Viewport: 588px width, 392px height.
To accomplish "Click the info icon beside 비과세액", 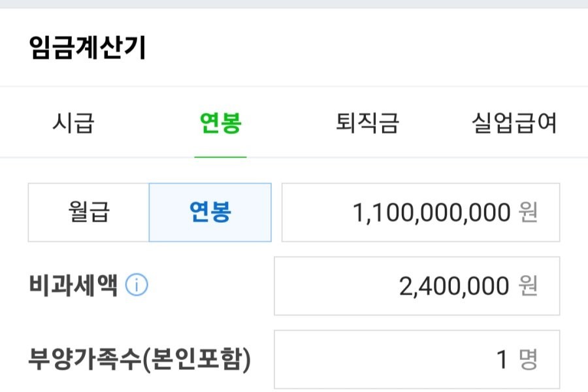I will click(137, 286).
